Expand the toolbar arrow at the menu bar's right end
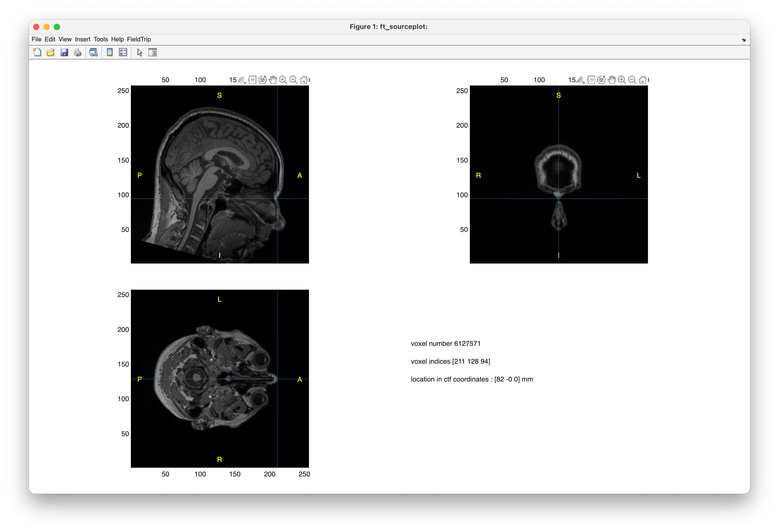Viewport: 779px width, 532px height. (744, 40)
